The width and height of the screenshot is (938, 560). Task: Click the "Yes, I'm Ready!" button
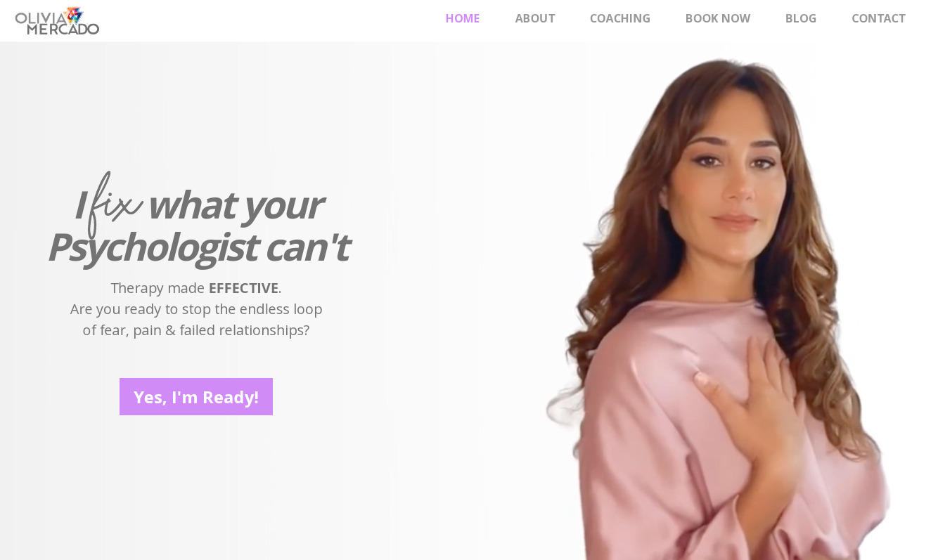coord(196,397)
